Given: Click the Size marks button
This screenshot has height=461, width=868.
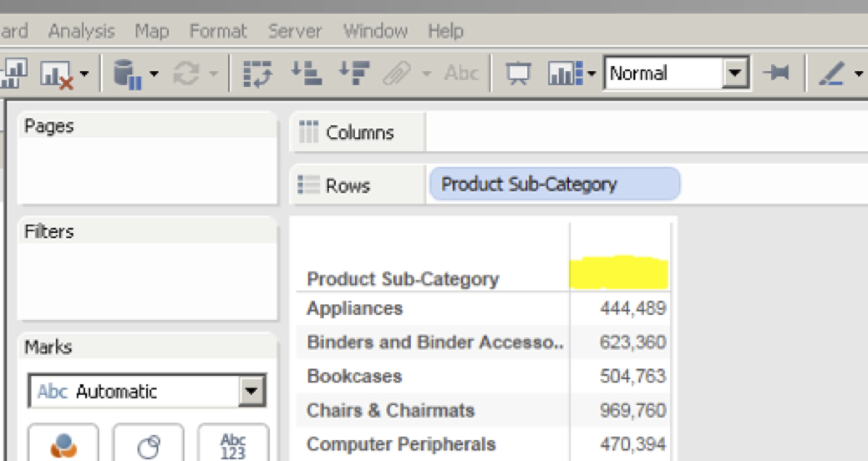Looking at the screenshot, I should pyautogui.click(x=149, y=443).
